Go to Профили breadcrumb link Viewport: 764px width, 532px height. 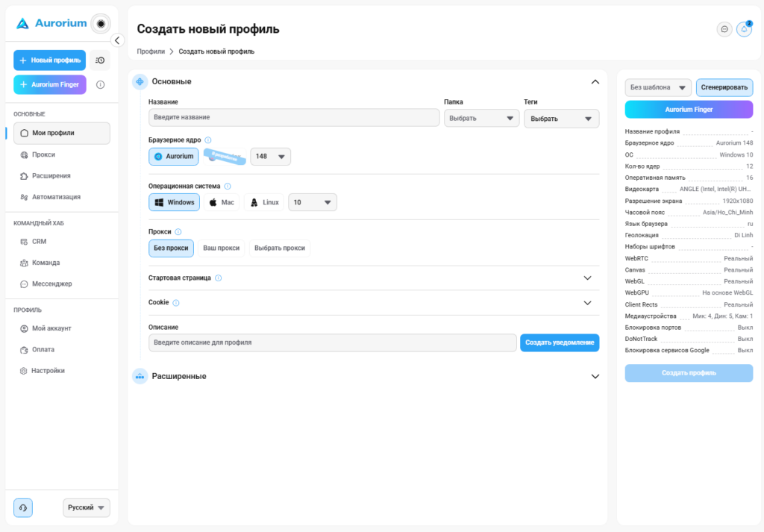coord(151,51)
